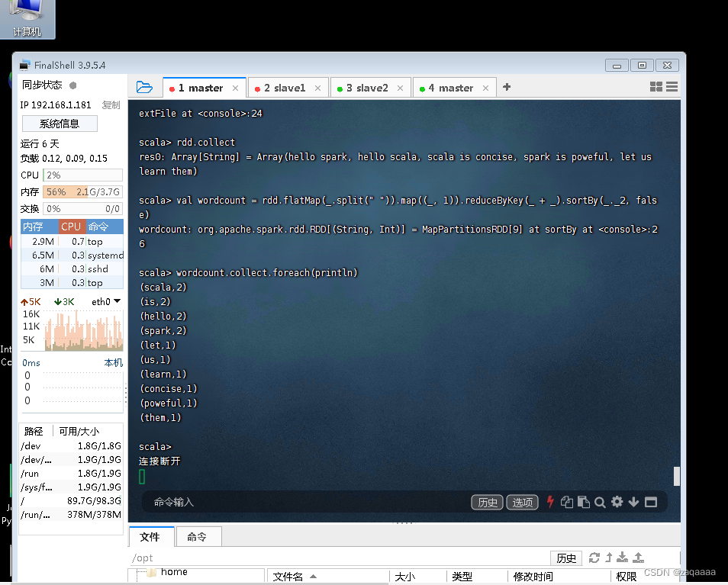Viewport: 728px width, 585px height.
Task: Open the 历史 dropdown in the file panel
Action: pyautogui.click(x=566, y=558)
